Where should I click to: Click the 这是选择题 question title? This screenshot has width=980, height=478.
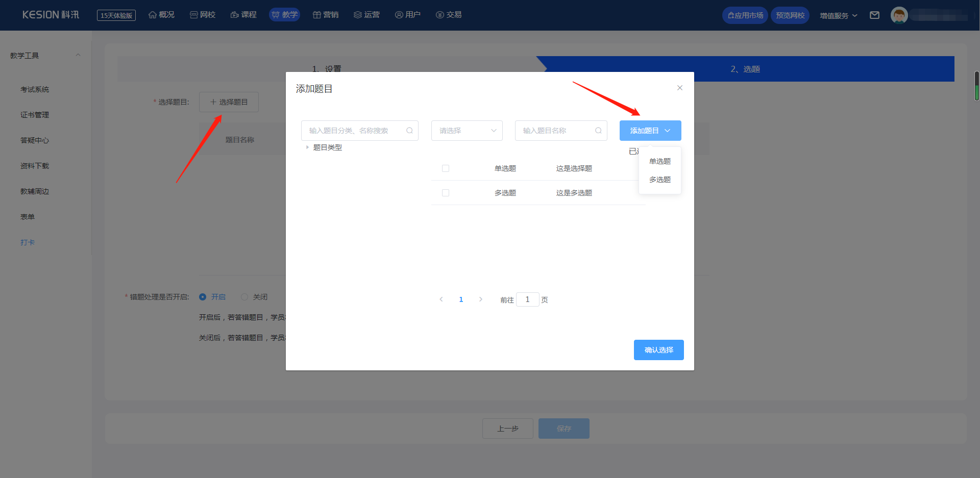click(x=574, y=168)
